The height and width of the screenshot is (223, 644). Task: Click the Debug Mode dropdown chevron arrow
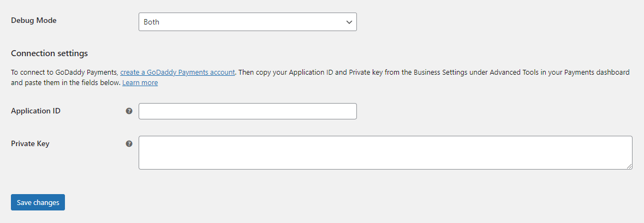[x=349, y=22]
